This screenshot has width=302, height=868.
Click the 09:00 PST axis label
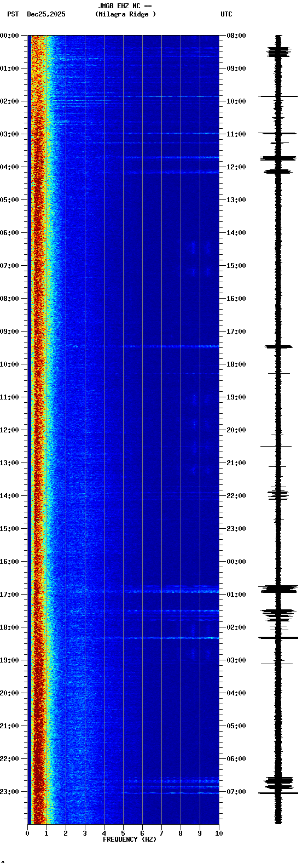tap(10, 332)
